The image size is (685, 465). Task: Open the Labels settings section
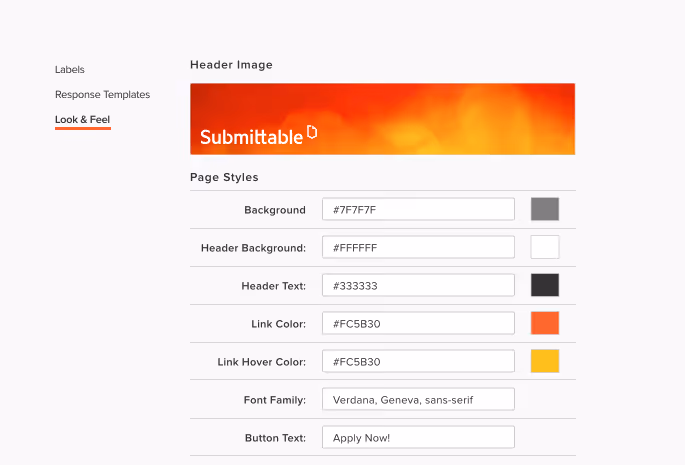tap(69, 69)
